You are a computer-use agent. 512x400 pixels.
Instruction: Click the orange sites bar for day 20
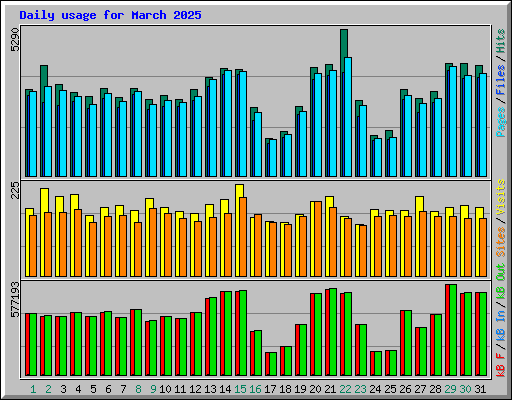pyautogui.click(x=318, y=239)
